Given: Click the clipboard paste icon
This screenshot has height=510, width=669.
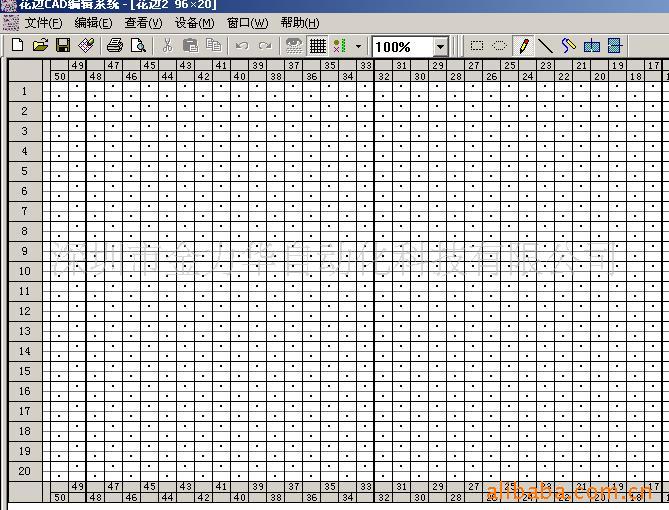Looking at the screenshot, I should click(190, 45).
